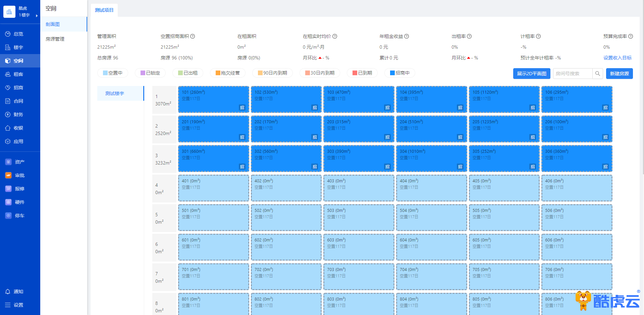This screenshot has height=315, width=644.
Task: Open room card 802 (0m²)
Action: tap(286, 304)
